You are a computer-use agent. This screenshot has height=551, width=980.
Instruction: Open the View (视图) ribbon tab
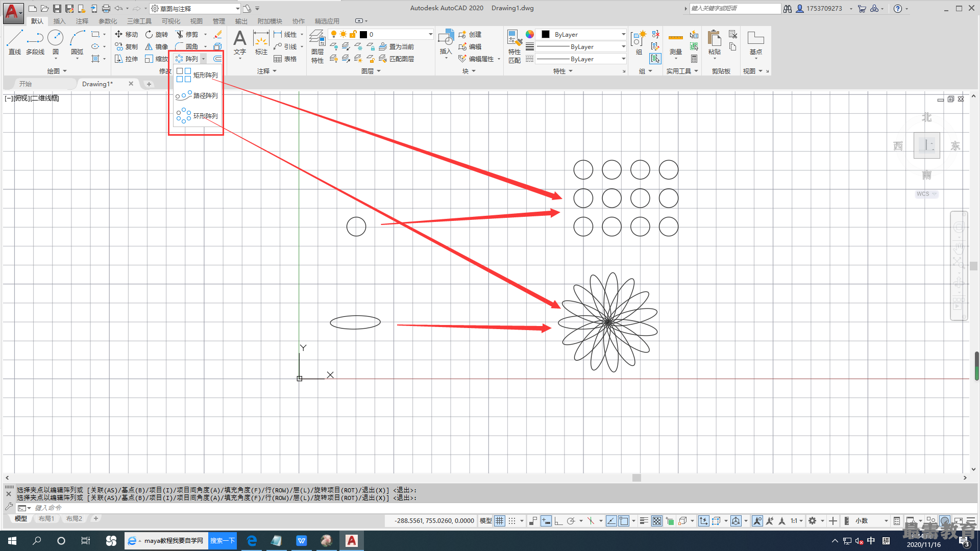point(196,21)
